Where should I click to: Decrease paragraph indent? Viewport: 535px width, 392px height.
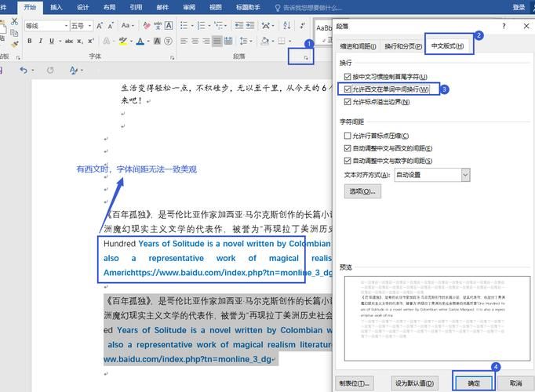point(238,26)
